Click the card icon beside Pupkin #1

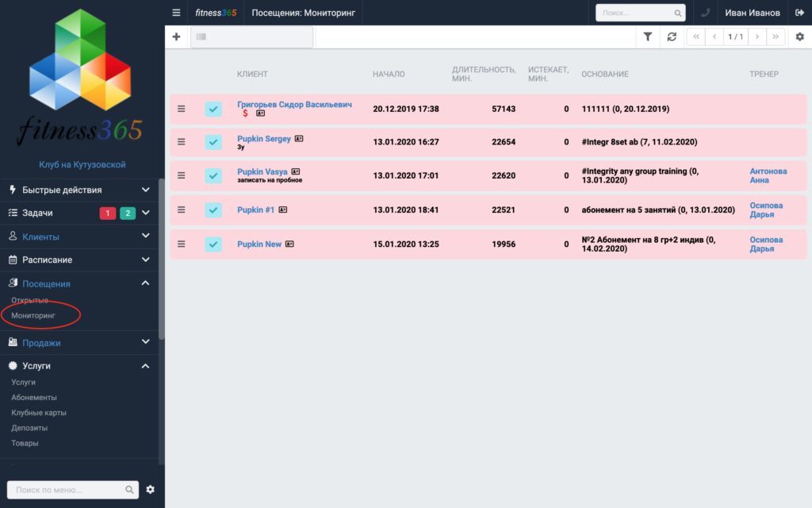(x=283, y=210)
